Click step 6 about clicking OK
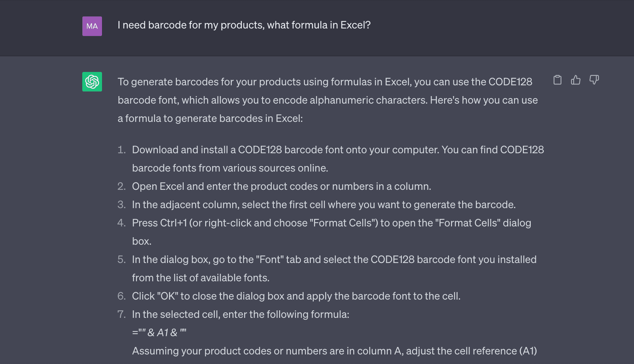 tap(296, 296)
